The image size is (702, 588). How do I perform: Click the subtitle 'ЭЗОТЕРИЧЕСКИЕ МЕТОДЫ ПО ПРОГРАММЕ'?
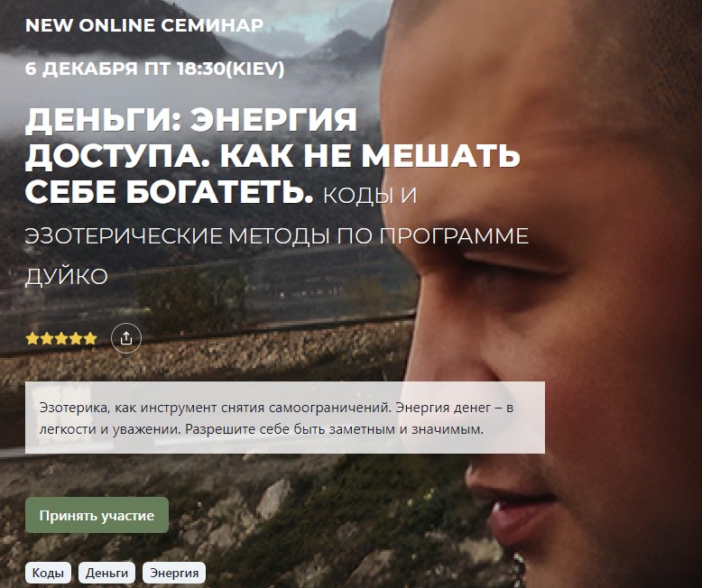(x=277, y=235)
